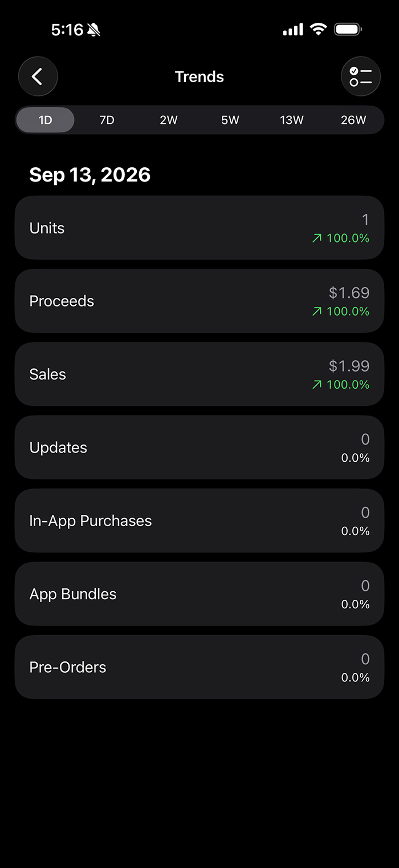The height and width of the screenshot is (868, 399).
Task: Switch to the 26W time range
Action: [x=353, y=120]
